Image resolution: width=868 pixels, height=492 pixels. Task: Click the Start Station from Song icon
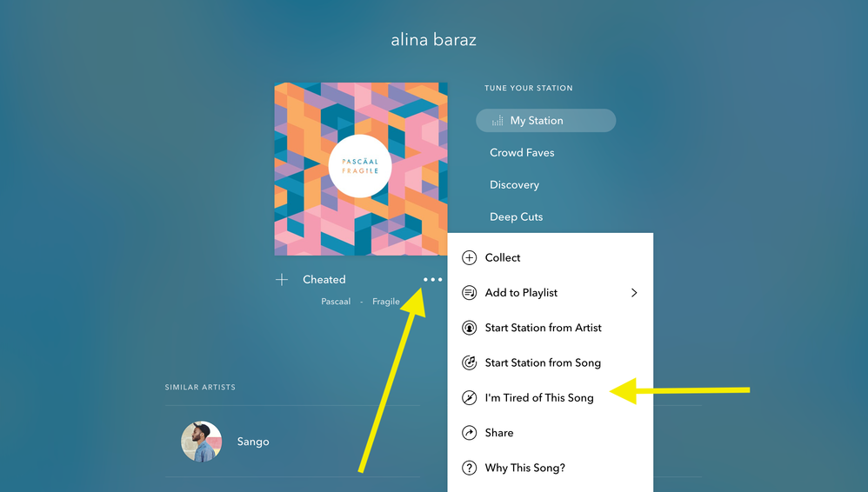469,362
